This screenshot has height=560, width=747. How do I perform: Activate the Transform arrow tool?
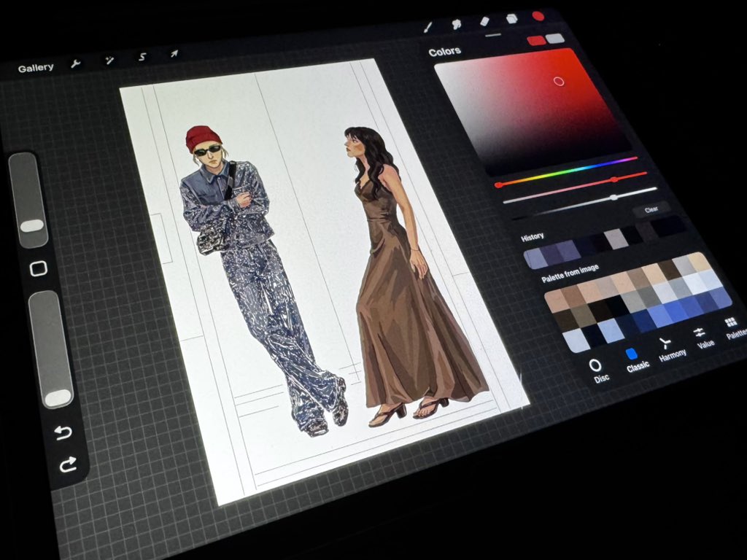[x=174, y=54]
